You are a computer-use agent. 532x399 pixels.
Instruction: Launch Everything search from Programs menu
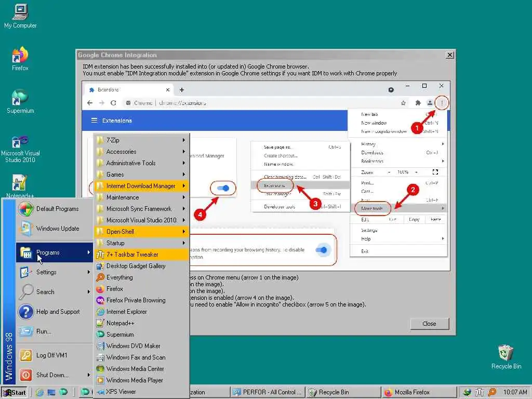point(141,277)
